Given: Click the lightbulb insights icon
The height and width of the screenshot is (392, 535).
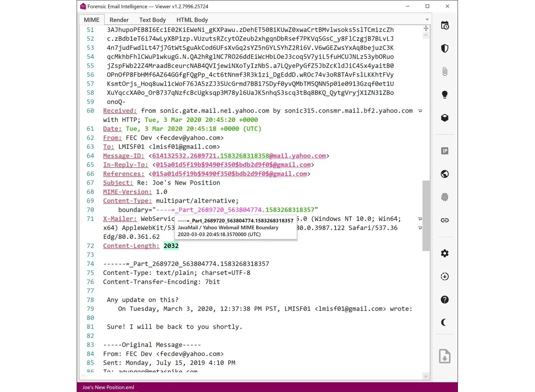Looking at the screenshot, I should (445, 95).
